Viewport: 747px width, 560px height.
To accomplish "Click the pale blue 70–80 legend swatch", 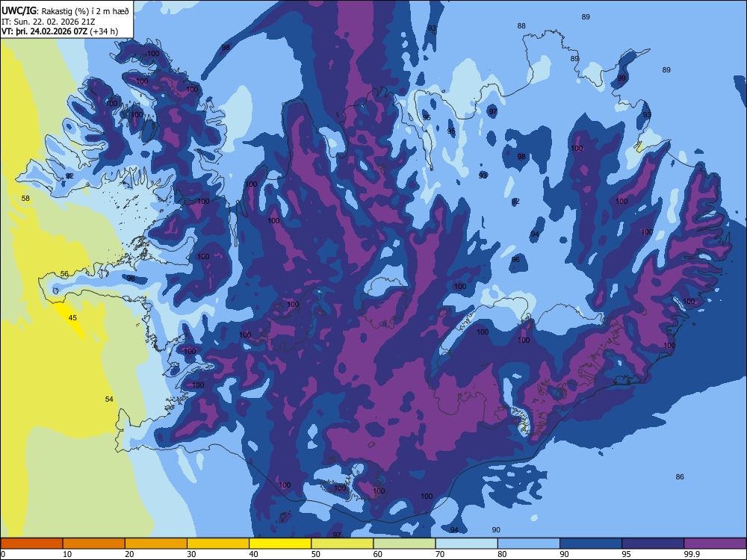I will (466, 544).
